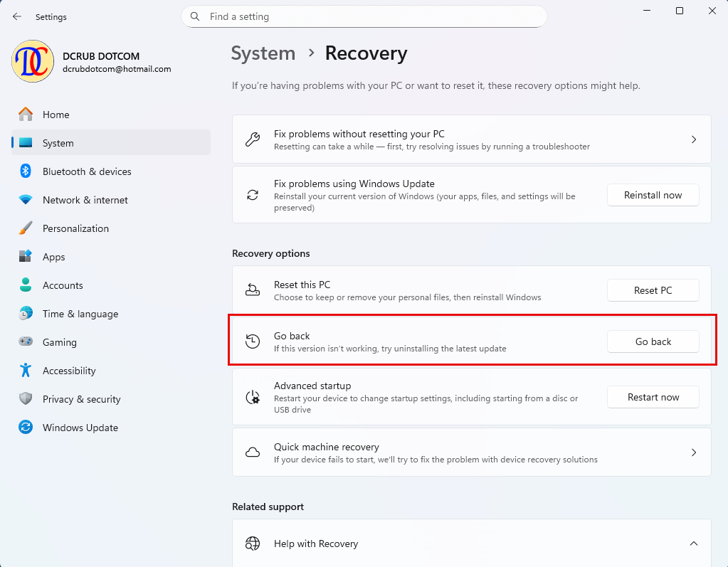Viewport: 728px width, 567px height.
Task: Minimize the Settings window
Action: click(x=647, y=11)
